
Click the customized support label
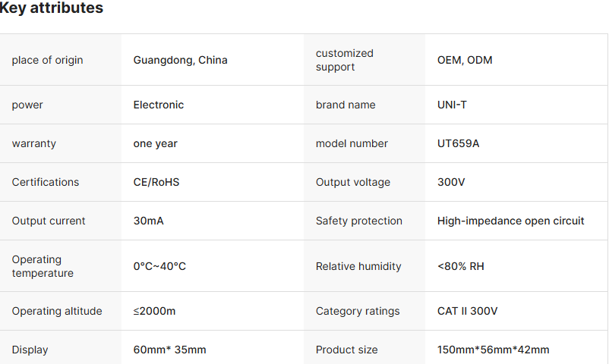[345, 60]
